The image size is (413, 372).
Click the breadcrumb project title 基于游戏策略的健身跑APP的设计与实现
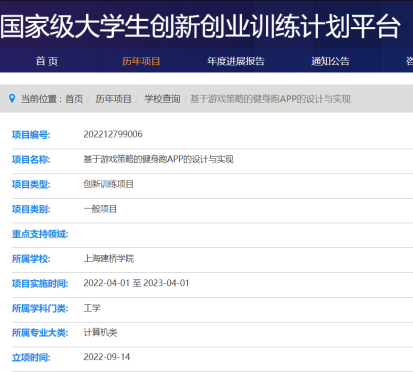(270, 99)
